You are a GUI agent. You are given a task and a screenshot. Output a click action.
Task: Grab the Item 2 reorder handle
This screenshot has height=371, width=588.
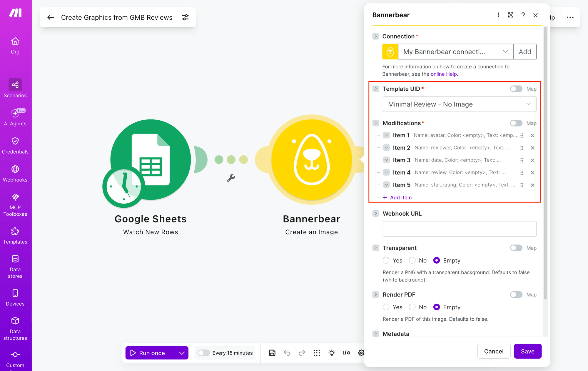(522, 148)
